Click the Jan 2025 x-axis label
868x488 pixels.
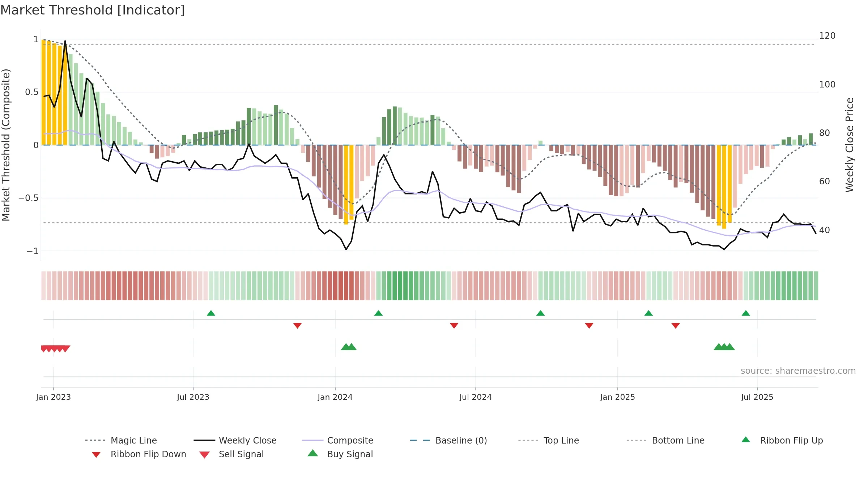point(617,397)
